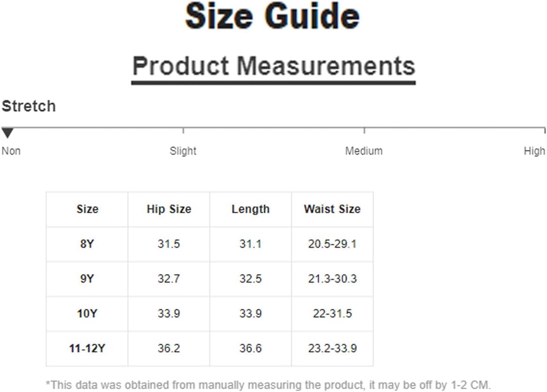Click the Product Measurements heading

[274, 66]
